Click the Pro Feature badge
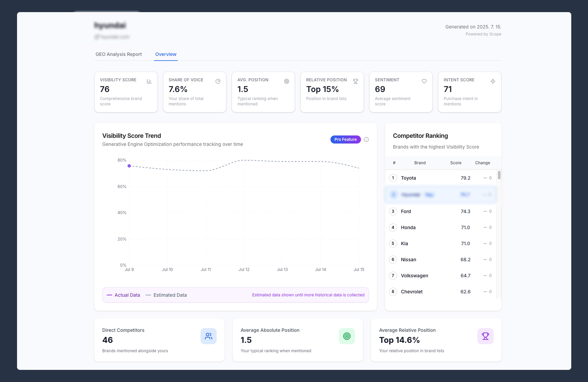This screenshot has height=382, width=588. coord(345,139)
